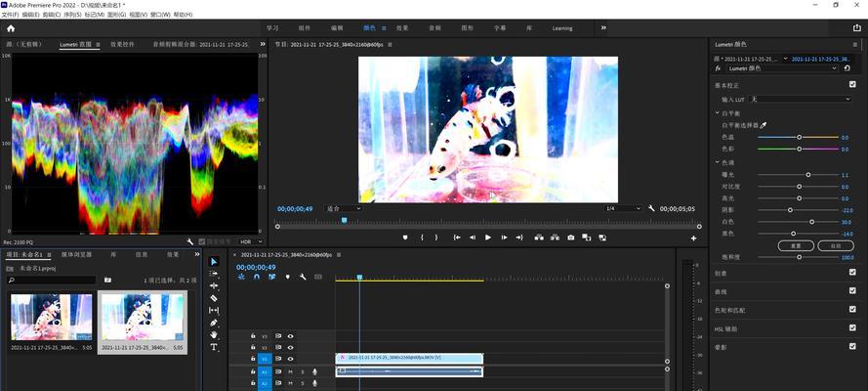Viewport: 868px width, 391px height.
Task: Mute audio track A1
Action: (290, 371)
